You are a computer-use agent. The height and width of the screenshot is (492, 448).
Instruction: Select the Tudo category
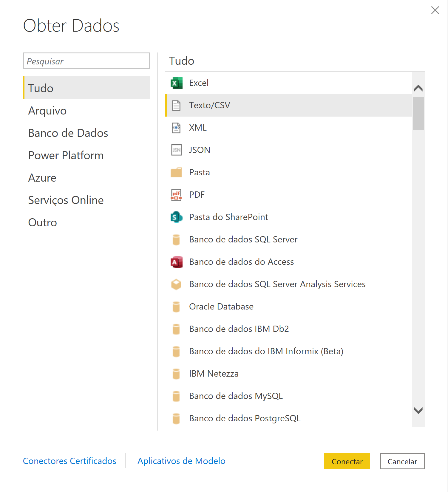click(x=86, y=88)
